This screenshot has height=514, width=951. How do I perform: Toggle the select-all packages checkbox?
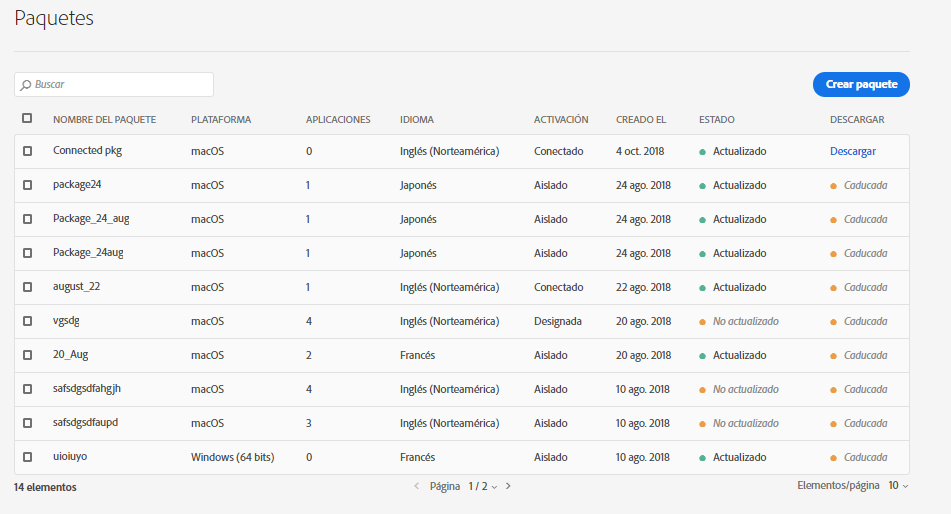click(x=27, y=118)
